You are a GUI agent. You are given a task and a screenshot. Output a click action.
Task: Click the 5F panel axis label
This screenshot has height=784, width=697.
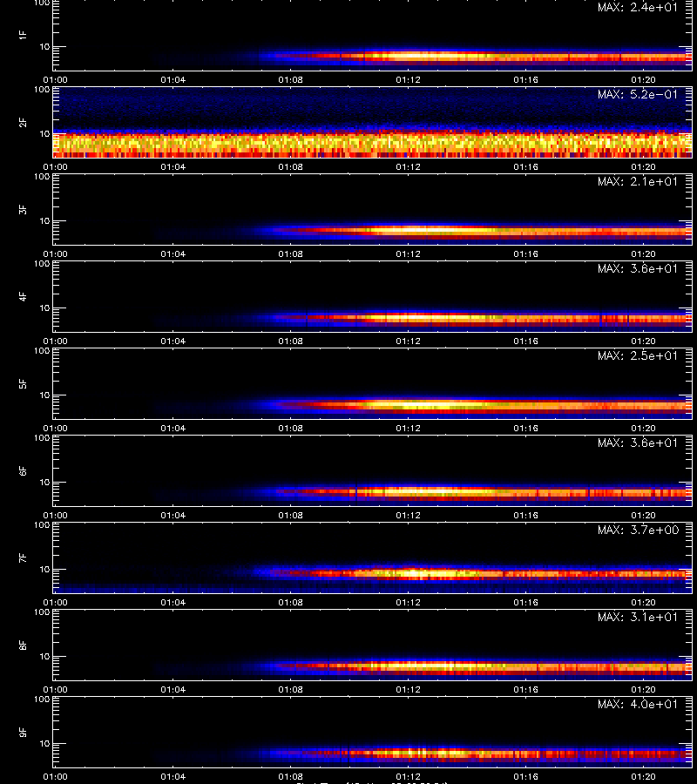[23, 384]
